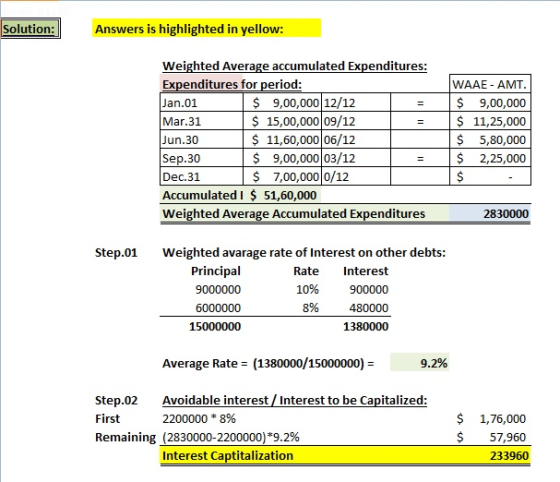Select the 480000 interest value
The width and height of the screenshot is (560, 482).
[x=369, y=308]
